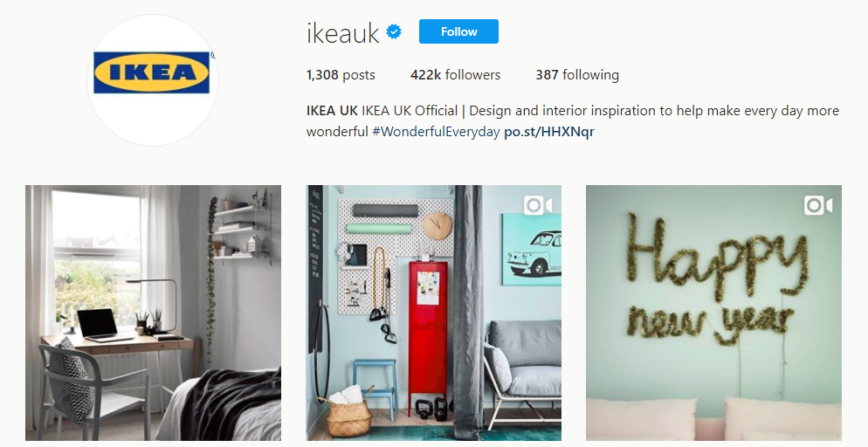The width and height of the screenshot is (868, 447).
Task: Click the video camera icon on red locker post
Action: point(538,206)
